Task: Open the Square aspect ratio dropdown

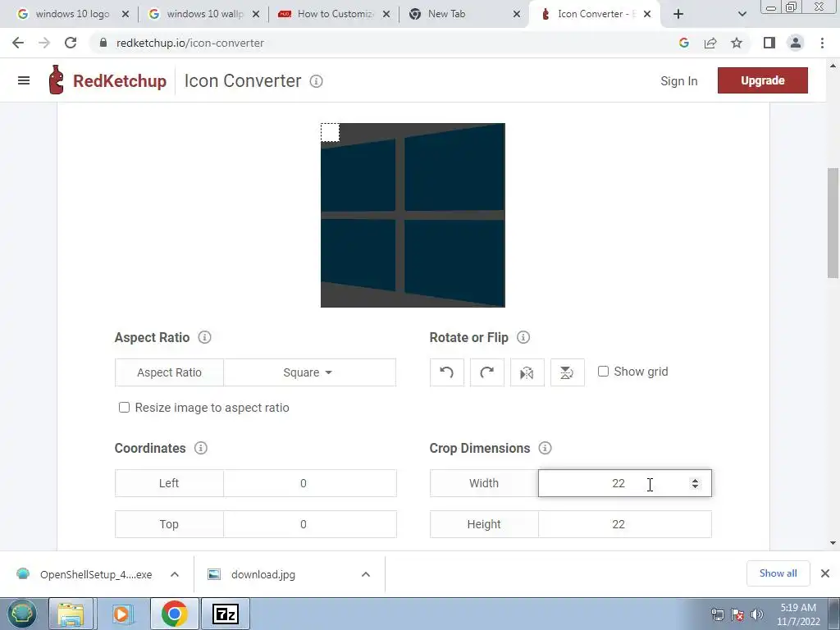Action: pyautogui.click(x=309, y=372)
